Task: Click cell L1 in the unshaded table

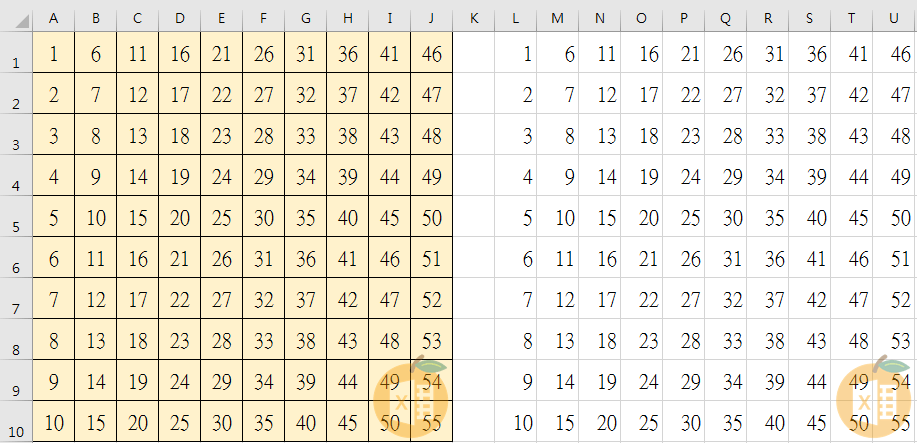Action: (x=515, y=54)
